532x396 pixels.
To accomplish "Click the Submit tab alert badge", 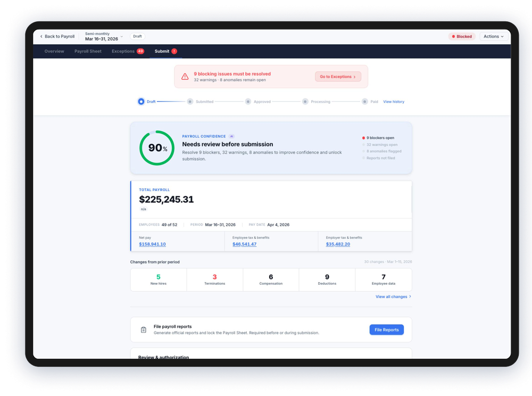I will click(x=174, y=51).
